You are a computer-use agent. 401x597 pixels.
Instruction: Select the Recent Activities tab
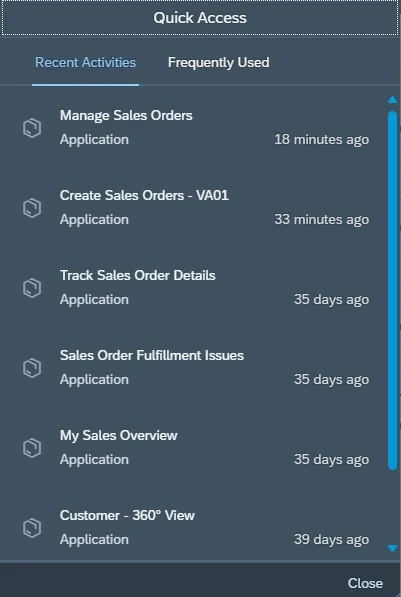click(x=85, y=62)
